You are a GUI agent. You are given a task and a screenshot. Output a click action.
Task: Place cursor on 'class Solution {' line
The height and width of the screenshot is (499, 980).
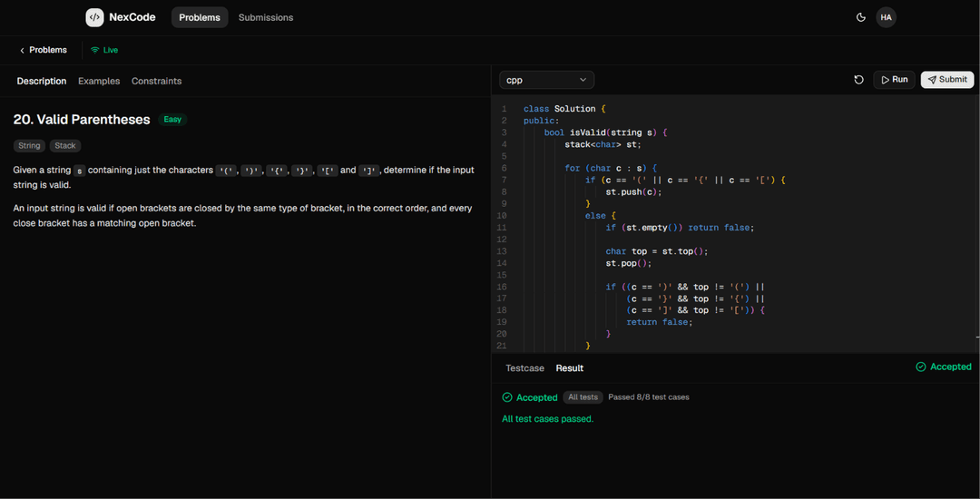[565, 109]
